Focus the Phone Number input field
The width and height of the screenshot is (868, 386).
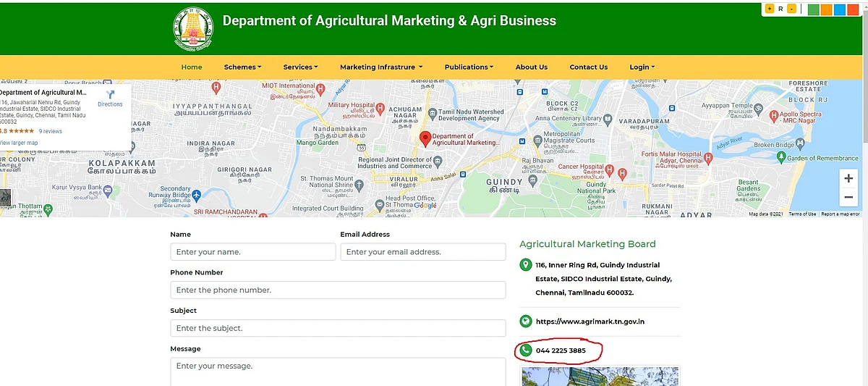pos(338,290)
